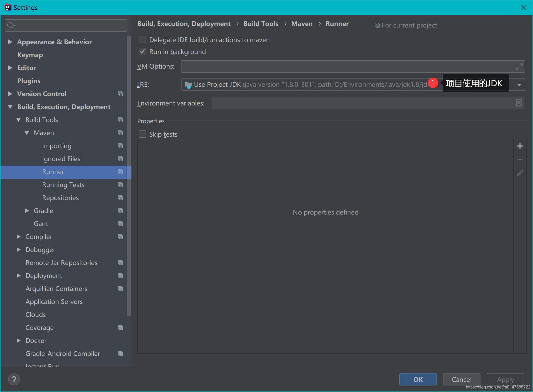Open environment variables editor icon
Screen dimensions: 533x392
click(x=518, y=103)
